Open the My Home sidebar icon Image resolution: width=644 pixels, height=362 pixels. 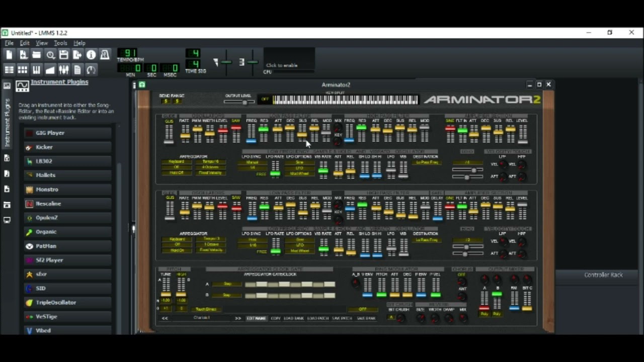pos(7,205)
